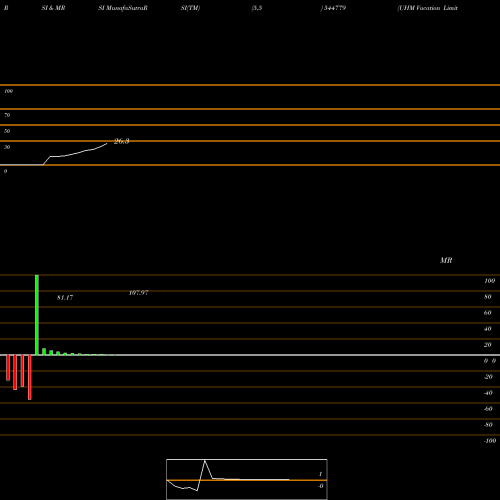The height and width of the screenshot is (500, 500).
Task: Click the peak in mini overview chart
Action: point(205,461)
